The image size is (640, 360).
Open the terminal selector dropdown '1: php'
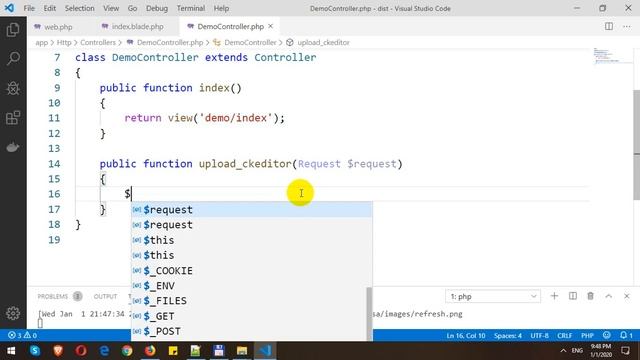(x=493, y=296)
